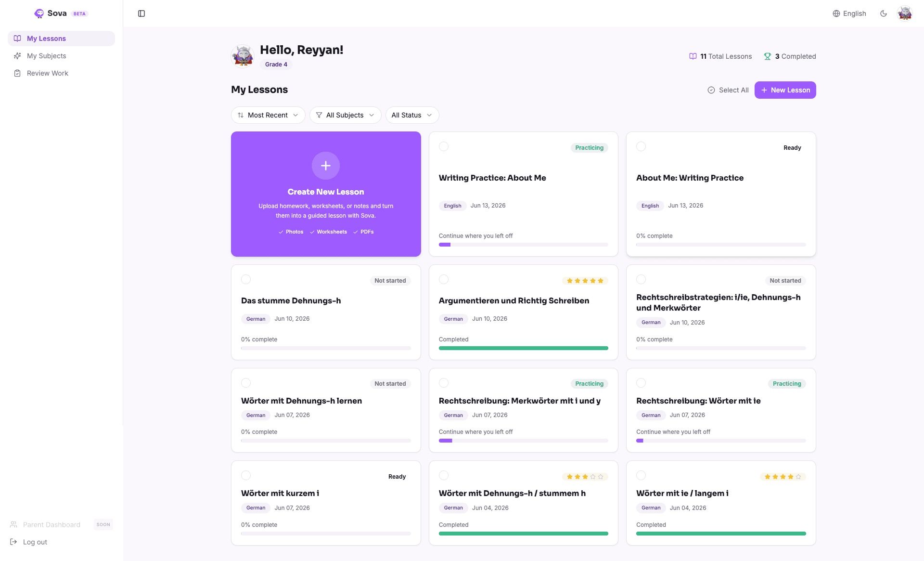Click the Grade 4 badge
The height and width of the screenshot is (561, 924).
[276, 65]
